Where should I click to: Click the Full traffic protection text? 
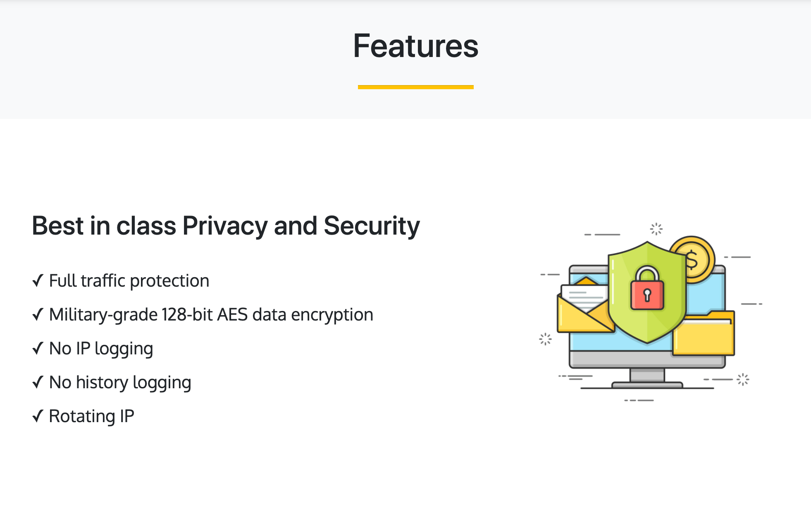point(129,281)
